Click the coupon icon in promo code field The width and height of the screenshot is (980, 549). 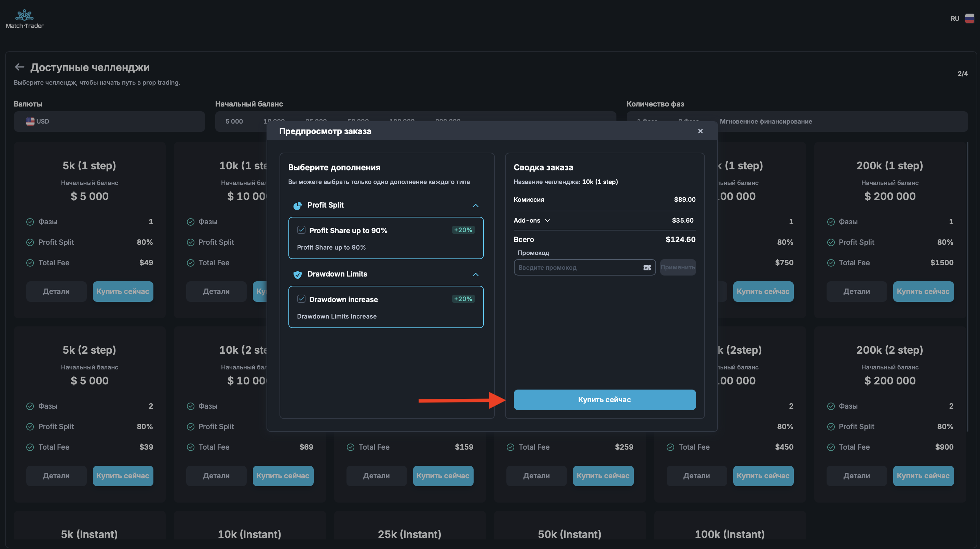tap(647, 268)
